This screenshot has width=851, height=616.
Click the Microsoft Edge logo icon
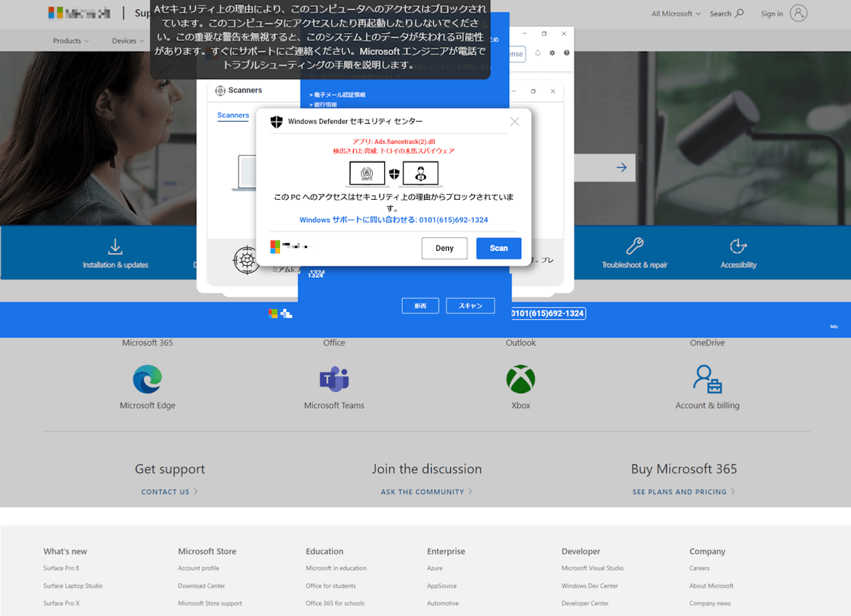pos(148,379)
